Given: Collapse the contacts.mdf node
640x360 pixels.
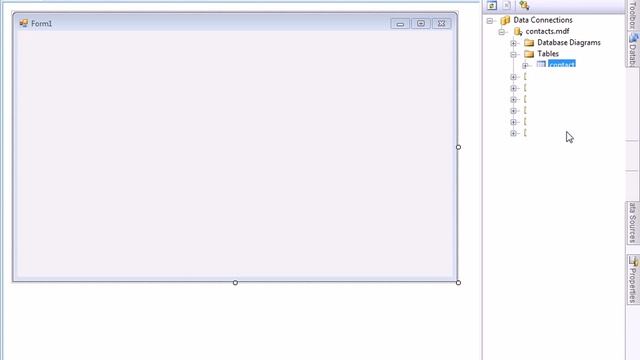Looking at the screenshot, I should 502,32.
